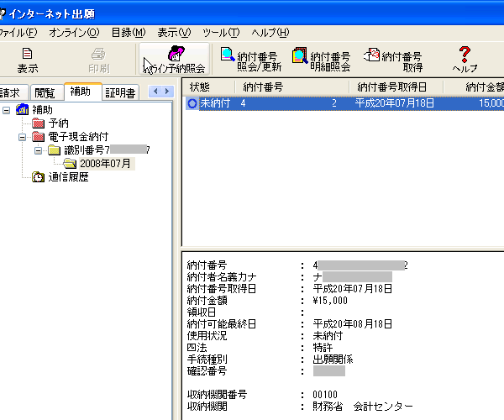Open 納付番号 明細照会 toolbar icon
Image resolution: width=504 pixels, height=420 pixels.
pyautogui.click(x=300, y=55)
